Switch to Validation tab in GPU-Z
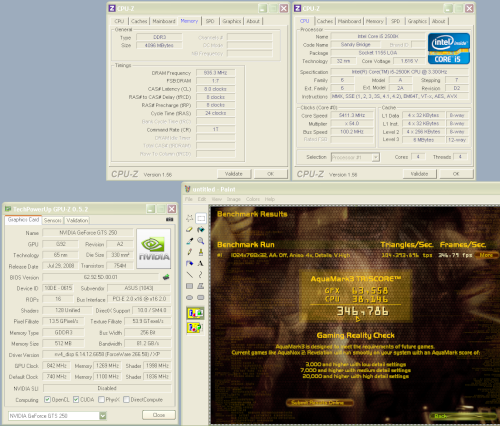Image resolution: width=500 pixels, height=426 pixels. click(77, 220)
